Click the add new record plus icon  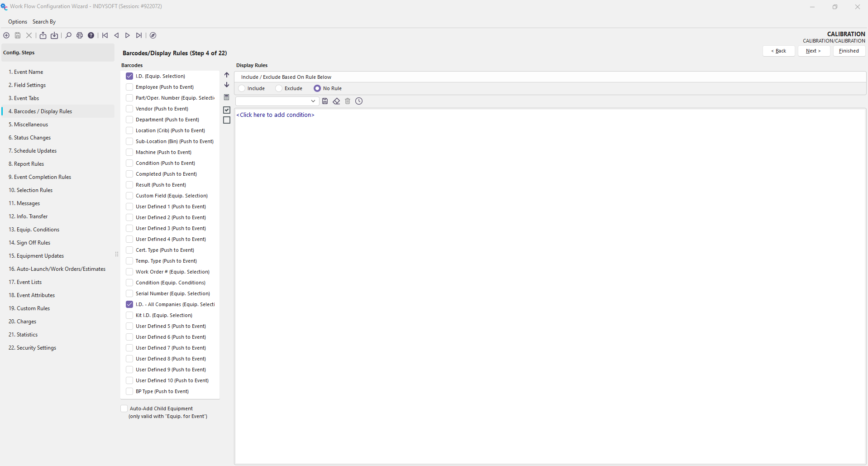tap(6, 35)
